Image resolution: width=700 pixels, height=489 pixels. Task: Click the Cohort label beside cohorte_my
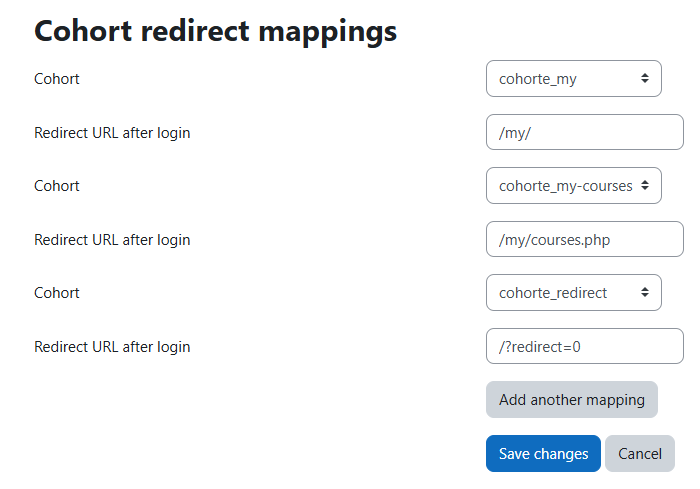pyautogui.click(x=57, y=79)
